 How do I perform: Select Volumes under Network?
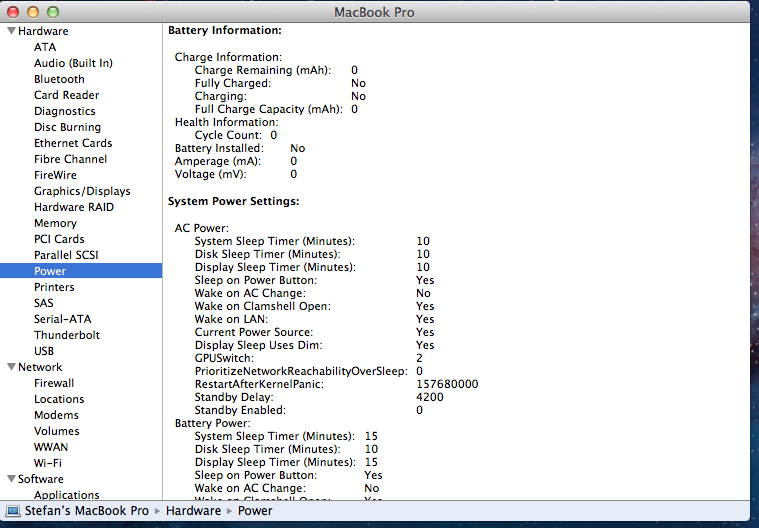click(57, 431)
